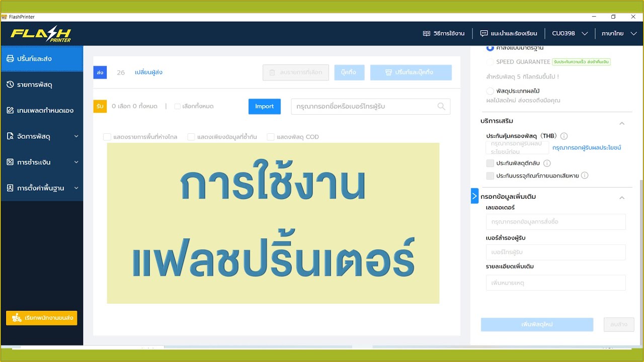Select the standard order radio option at top
644x362 pixels.
click(x=490, y=48)
